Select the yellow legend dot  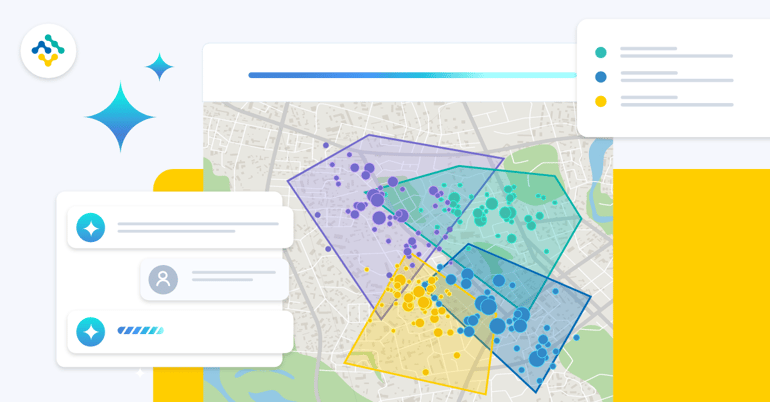[x=601, y=101]
